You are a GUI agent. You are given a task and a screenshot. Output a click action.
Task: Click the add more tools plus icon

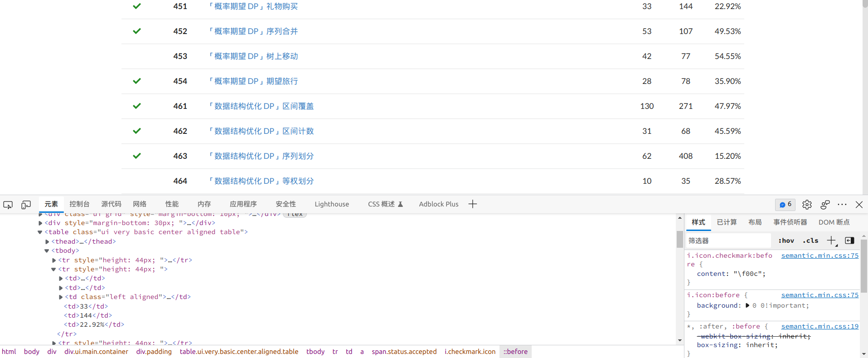(472, 204)
